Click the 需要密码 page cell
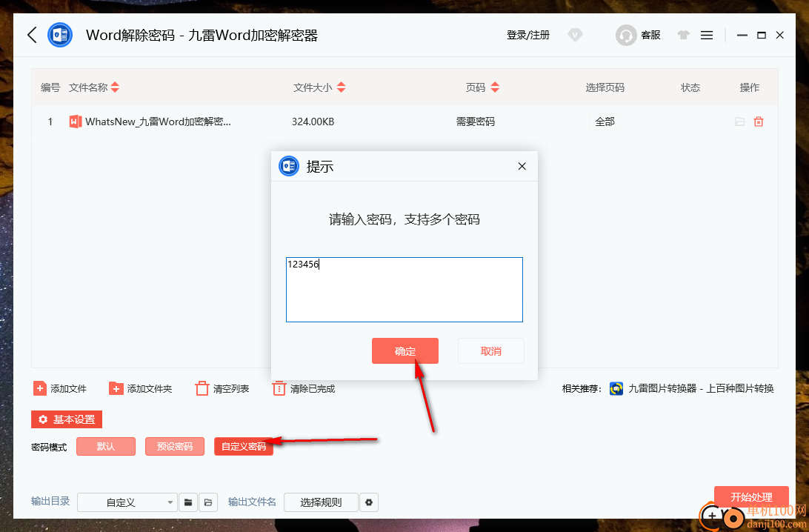 point(475,122)
